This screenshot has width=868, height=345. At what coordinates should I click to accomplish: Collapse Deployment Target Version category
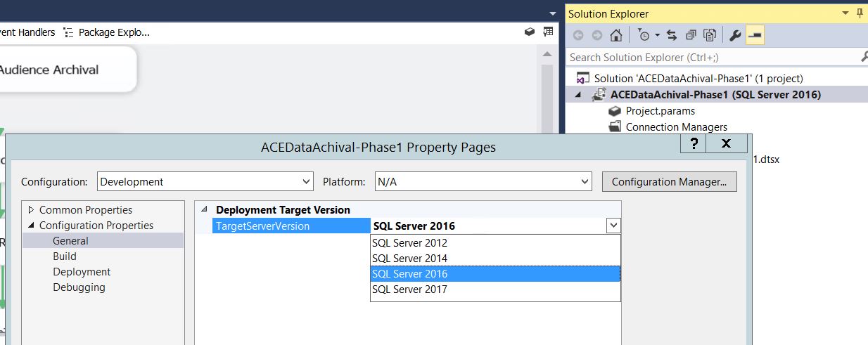(x=204, y=209)
